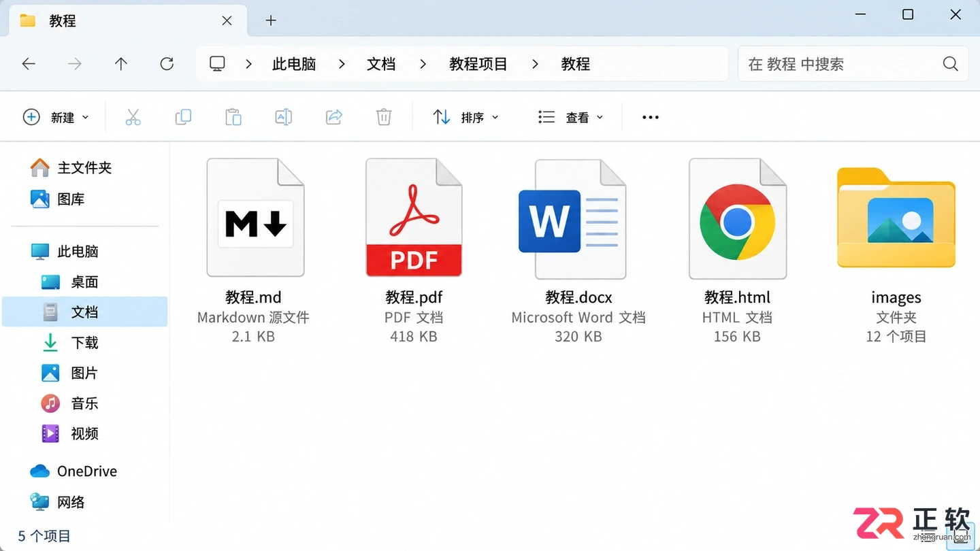Image resolution: width=980 pixels, height=551 pixels.
Task: Open 音乐 in the sidebar
Action: (70, 403)
